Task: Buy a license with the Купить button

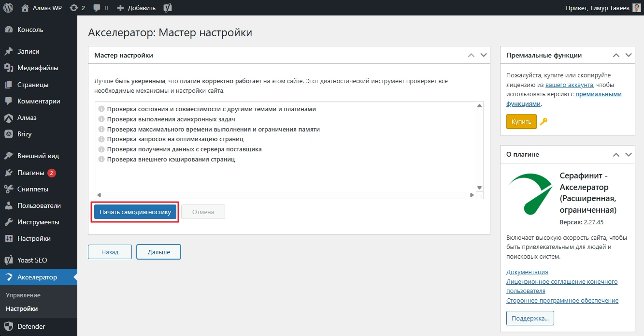Action: pos(521,121)
